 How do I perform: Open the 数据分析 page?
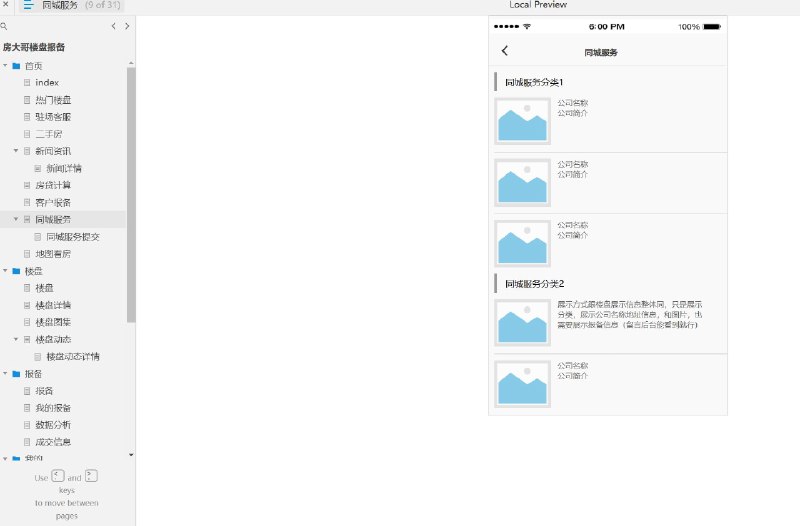click(53, 425)
